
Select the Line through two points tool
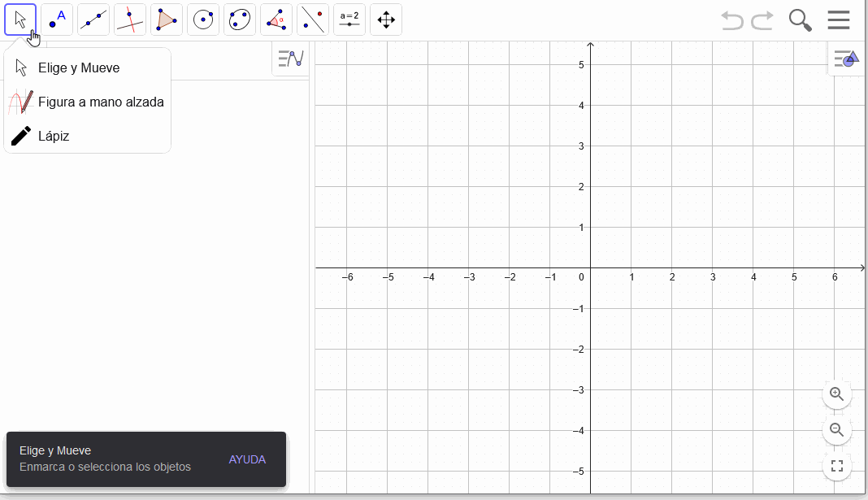93,20
